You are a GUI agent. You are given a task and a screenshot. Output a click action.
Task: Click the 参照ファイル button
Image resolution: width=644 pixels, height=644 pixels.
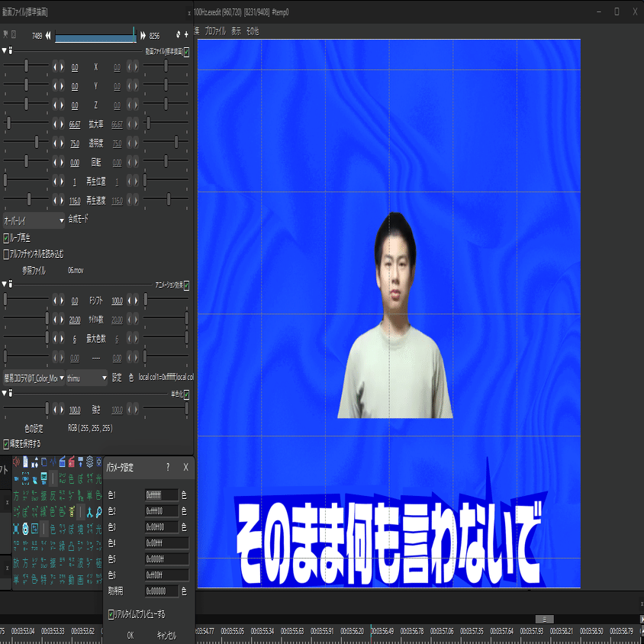pyautogui.click(x=34, y=270)
